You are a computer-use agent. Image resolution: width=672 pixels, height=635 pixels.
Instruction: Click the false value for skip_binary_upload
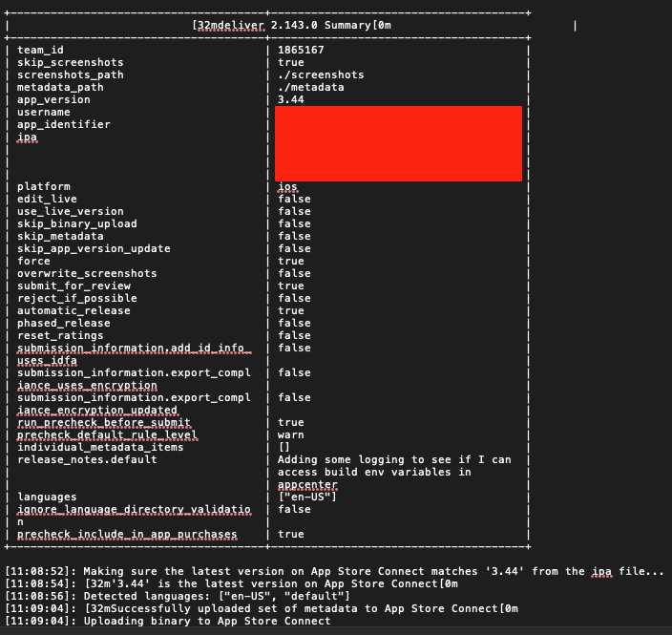294,224
